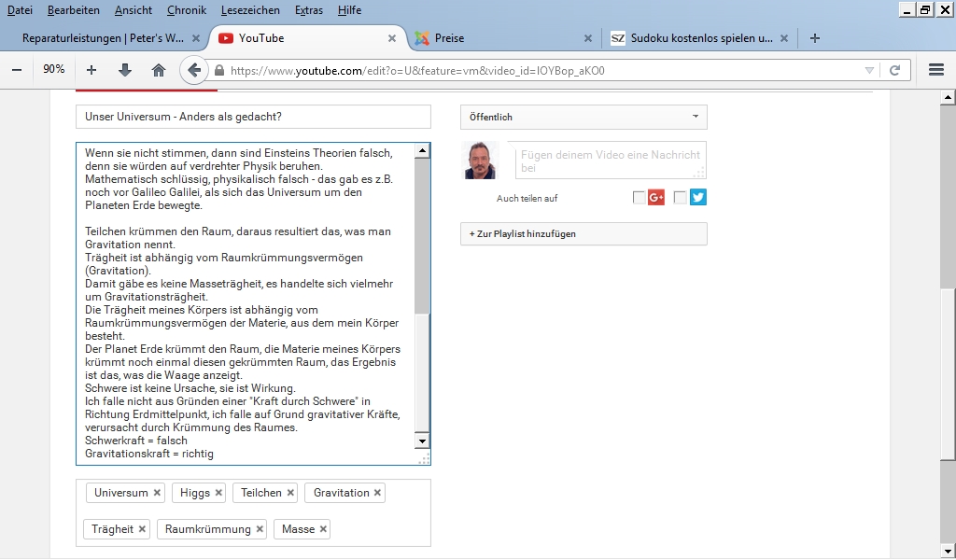This screenshot has width=956, height=560.
Task: Reload the page with refresh icon
Action: tap(894, 70)
